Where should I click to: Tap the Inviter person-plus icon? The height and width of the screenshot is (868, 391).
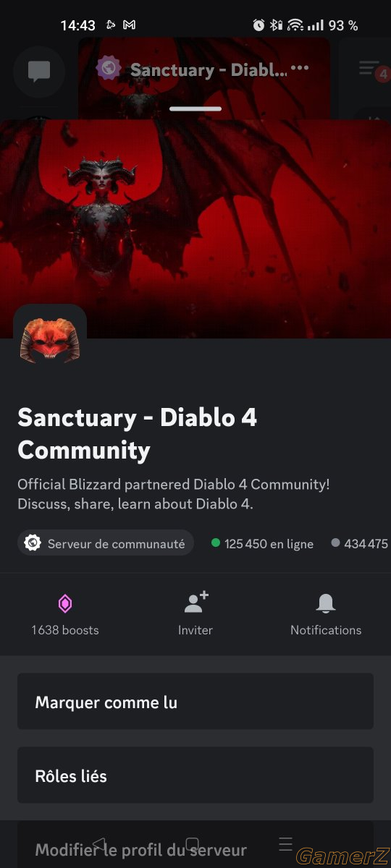[196, 602]
